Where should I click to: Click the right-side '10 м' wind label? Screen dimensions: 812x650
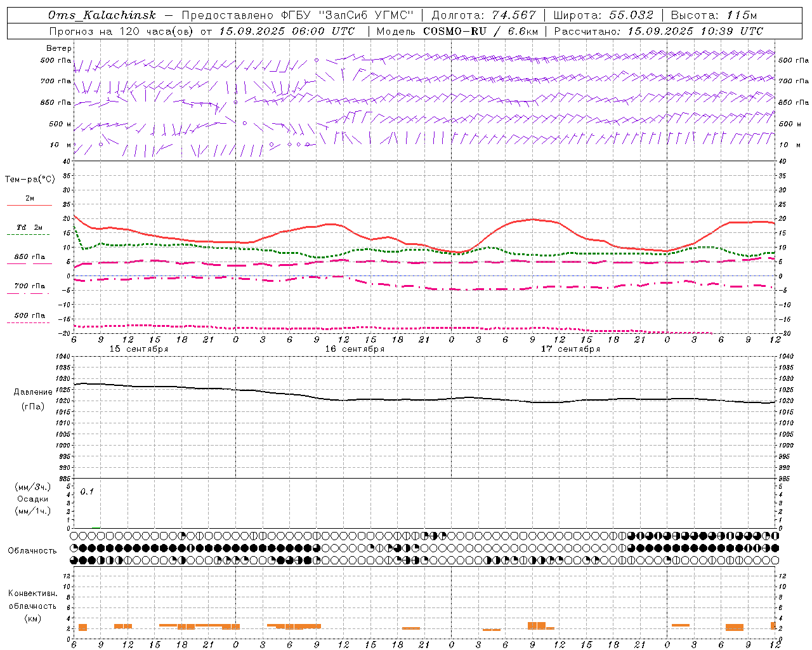click(x=789, y=145)
